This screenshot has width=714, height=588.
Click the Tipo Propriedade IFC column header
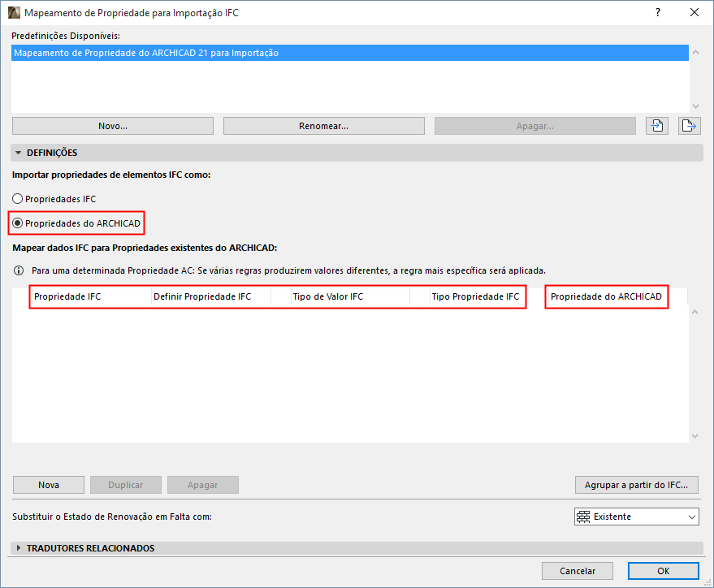(477, 296)
